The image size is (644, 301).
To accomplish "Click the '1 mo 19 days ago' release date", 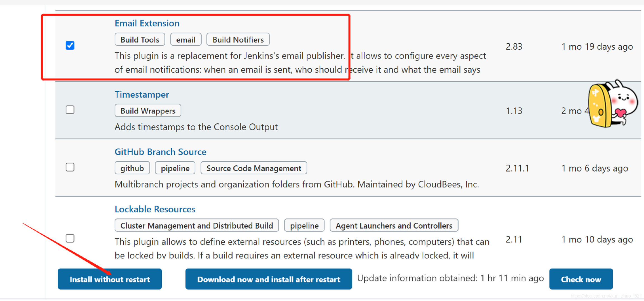I will 597,47.
